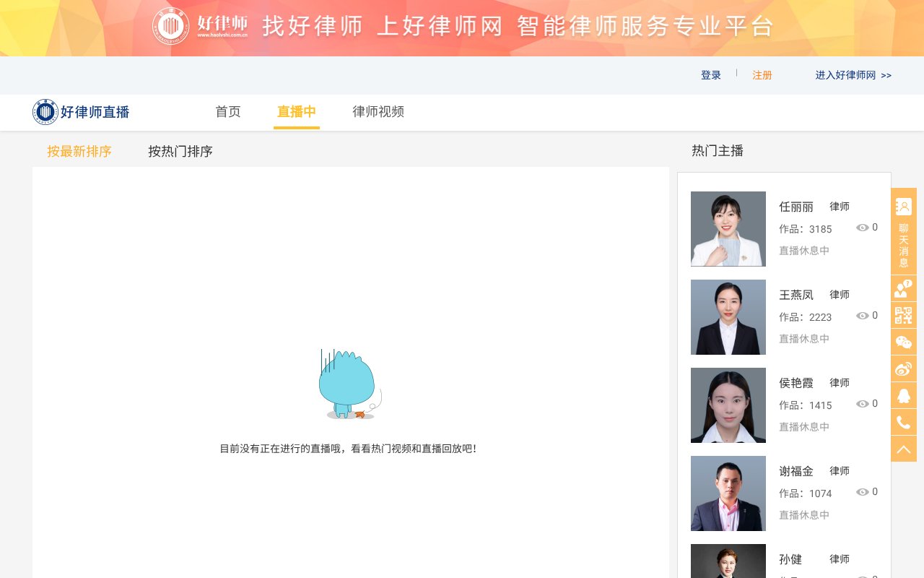The image size is (924, 578).
Task: Open the 聊天消息 chat panel
Action: click(904, 239)
